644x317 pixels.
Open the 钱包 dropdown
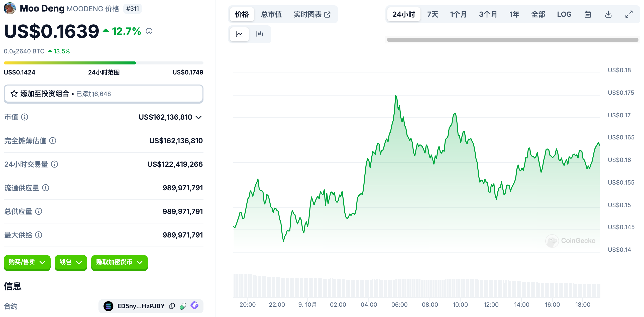pos(71,262)
